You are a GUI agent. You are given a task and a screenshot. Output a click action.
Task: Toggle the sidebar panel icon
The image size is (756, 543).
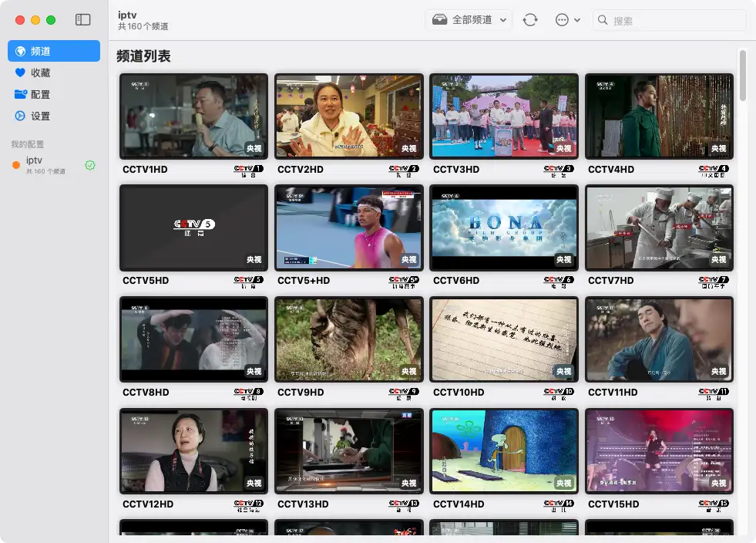83,20
